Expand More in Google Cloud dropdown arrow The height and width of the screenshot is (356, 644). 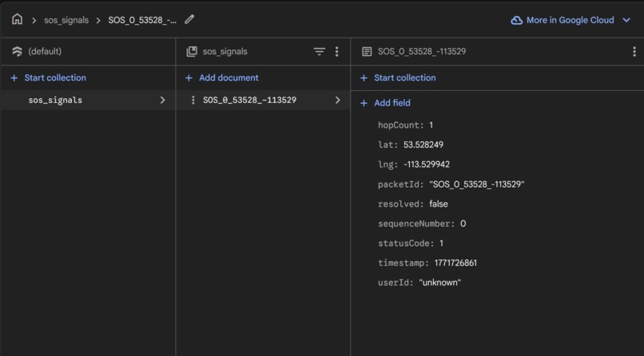click(626, 20)
